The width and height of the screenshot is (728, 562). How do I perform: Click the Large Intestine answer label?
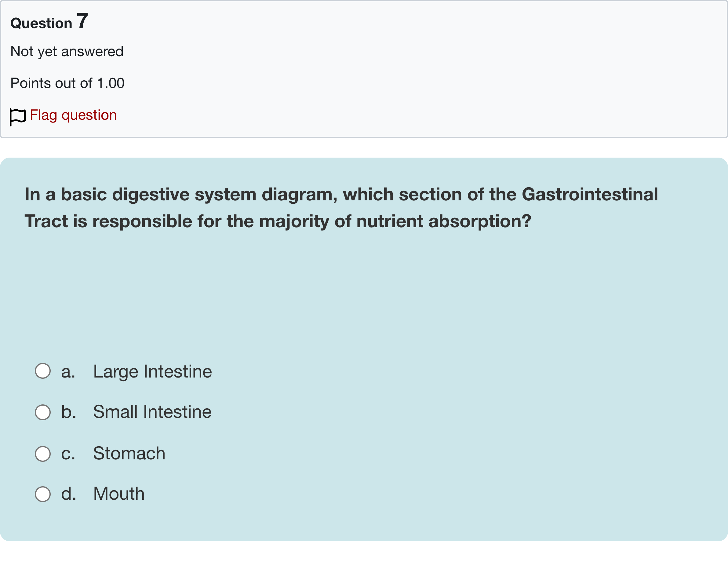(152, 372)
